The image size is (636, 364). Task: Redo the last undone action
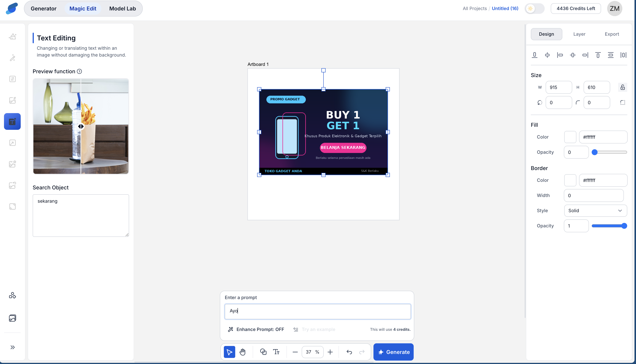(x=362, y=352)
